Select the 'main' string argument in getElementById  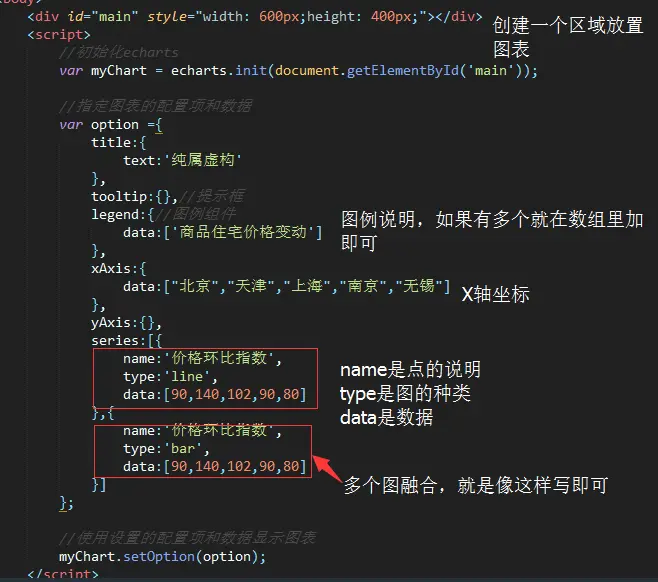click(x=491, y=70)
